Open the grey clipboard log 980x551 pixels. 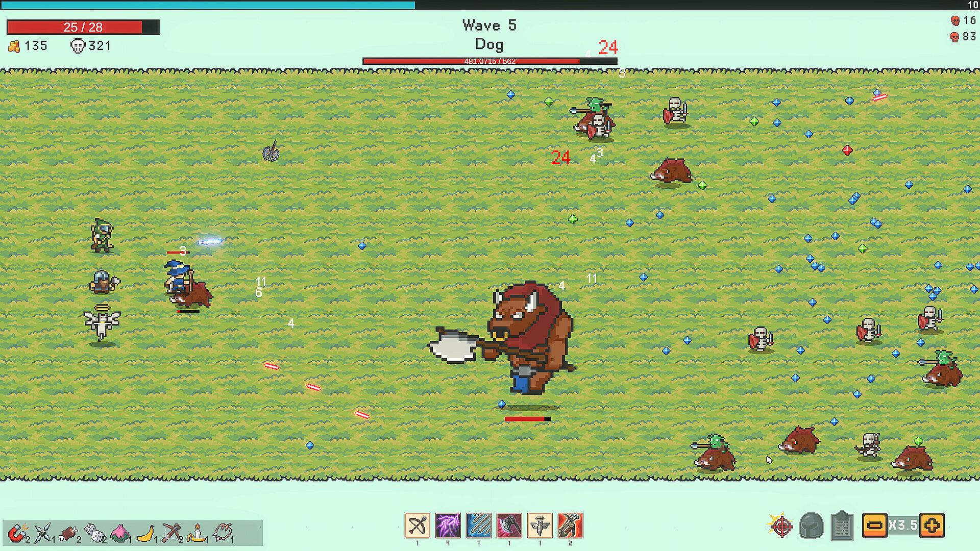842,525
